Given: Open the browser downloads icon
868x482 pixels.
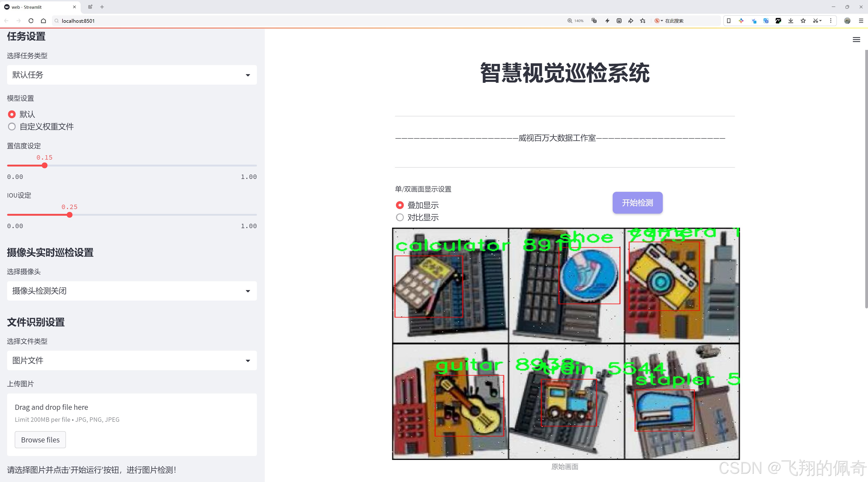Looking at the screenshot, I should pyautogui.click(x=791, y=20).
